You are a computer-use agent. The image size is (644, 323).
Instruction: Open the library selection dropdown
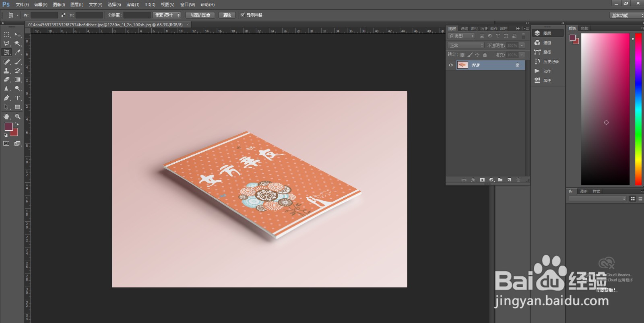coord(598,199)
